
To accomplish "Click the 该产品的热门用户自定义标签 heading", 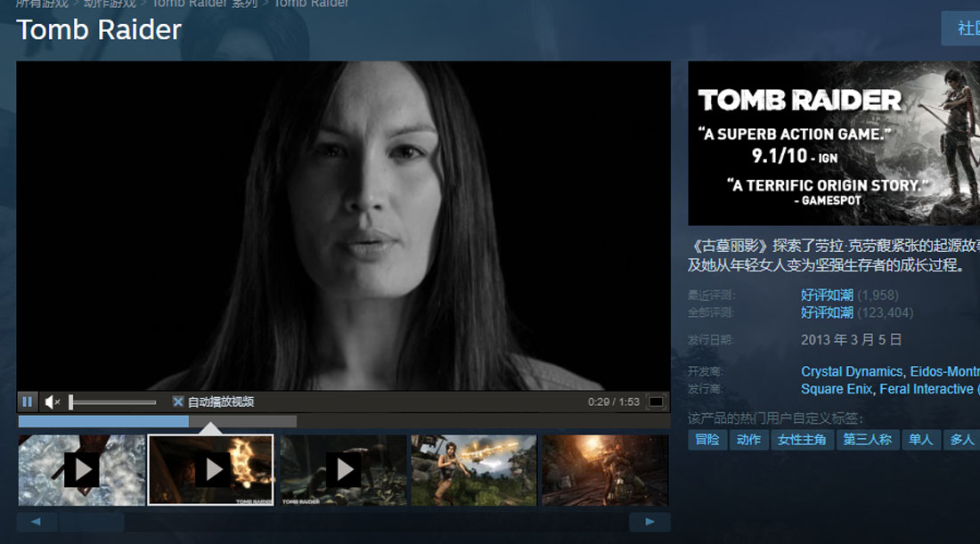I will tap(776, 418).
